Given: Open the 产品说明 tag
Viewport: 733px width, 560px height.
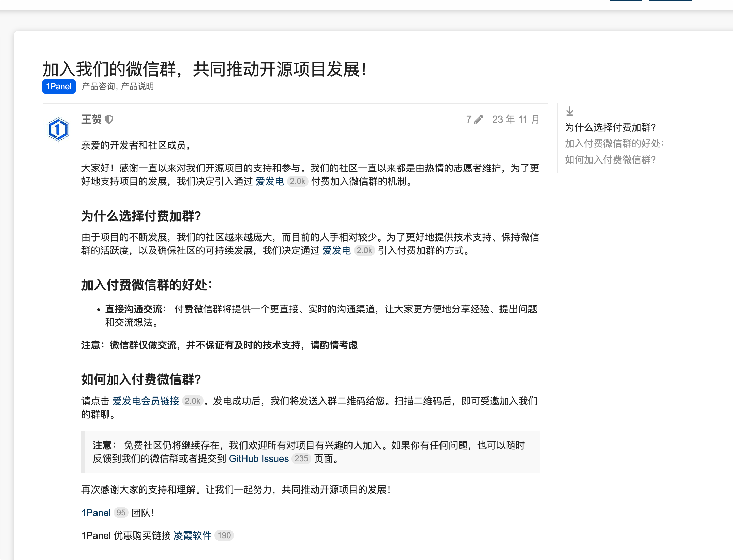Looking at the screenshot, I should [137, 87].
